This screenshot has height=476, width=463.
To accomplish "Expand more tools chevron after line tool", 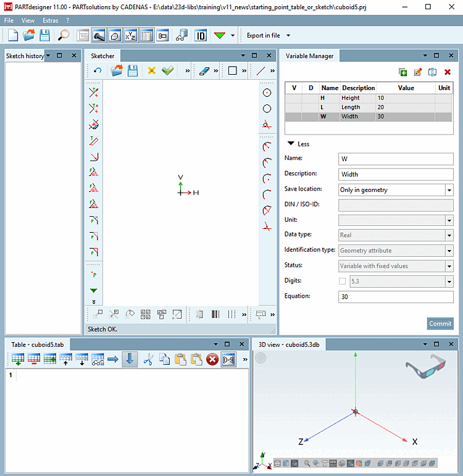I will [273, 71].
